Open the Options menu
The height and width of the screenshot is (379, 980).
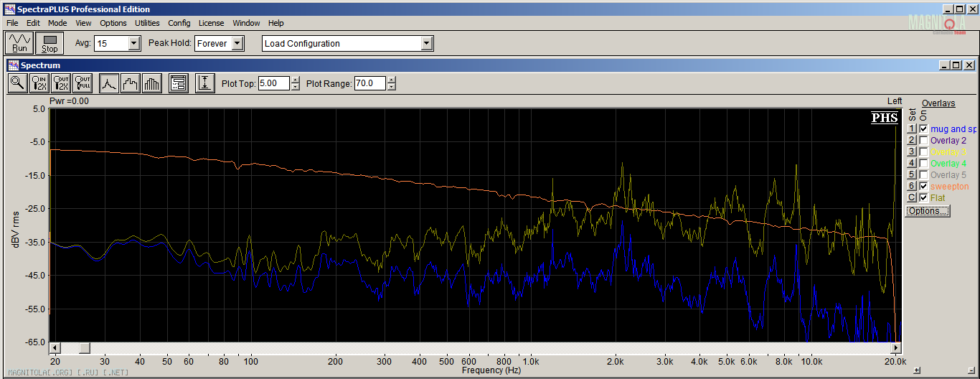pyautogui.click(x=113, y=23)
